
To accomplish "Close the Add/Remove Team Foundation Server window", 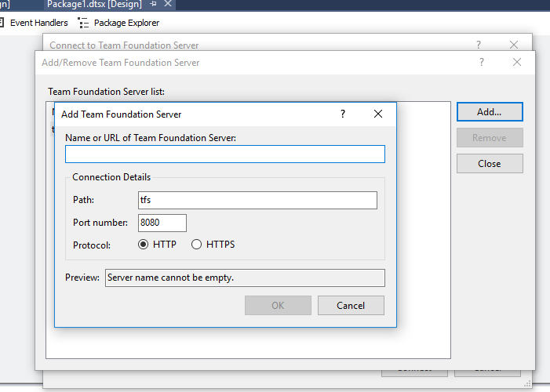I will click(517, 62).
